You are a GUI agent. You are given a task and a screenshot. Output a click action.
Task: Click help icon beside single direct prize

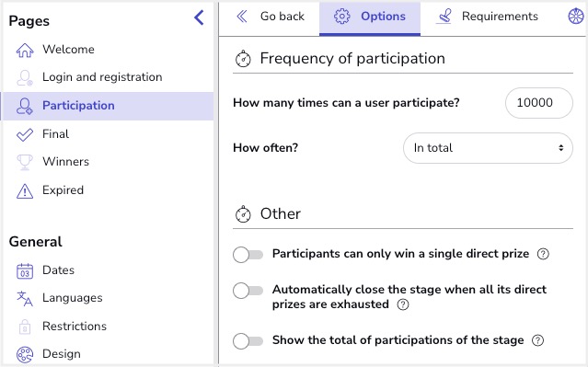point(543,254)
